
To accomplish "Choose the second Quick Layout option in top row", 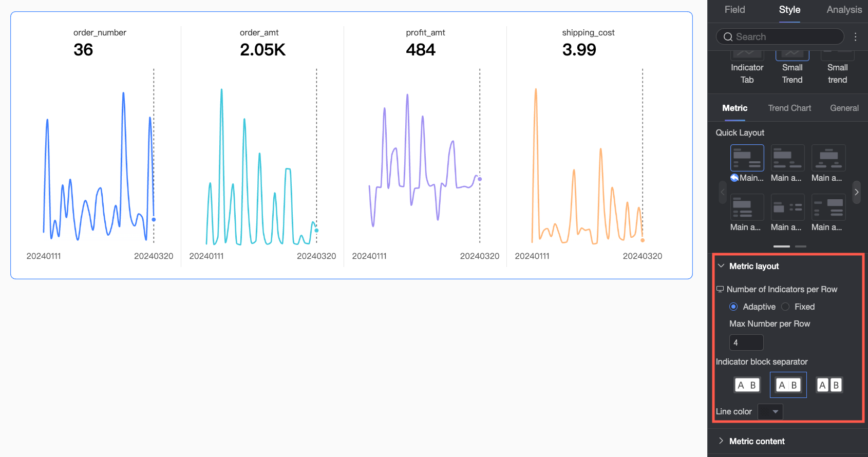I will coord(787,158).
